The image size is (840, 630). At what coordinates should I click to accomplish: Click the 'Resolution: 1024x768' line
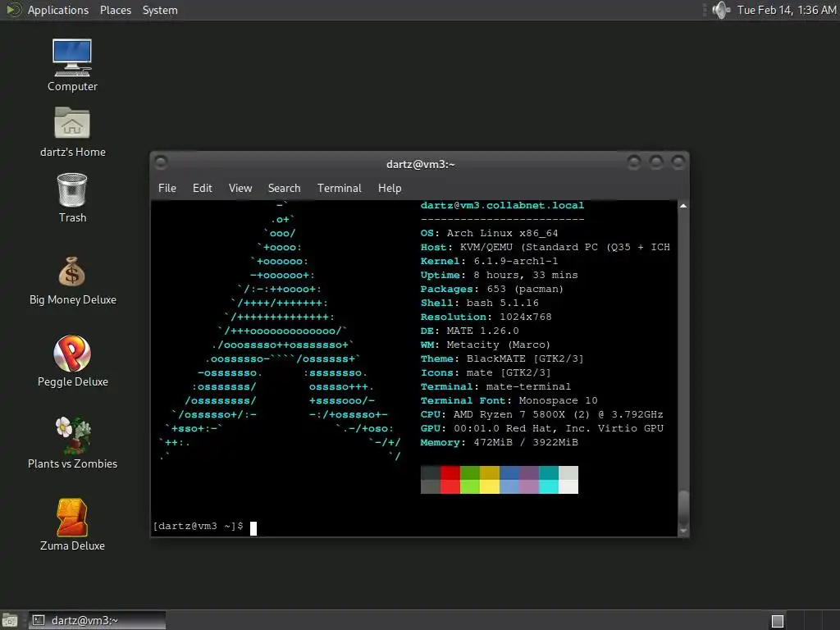click(x=486, y=317)
